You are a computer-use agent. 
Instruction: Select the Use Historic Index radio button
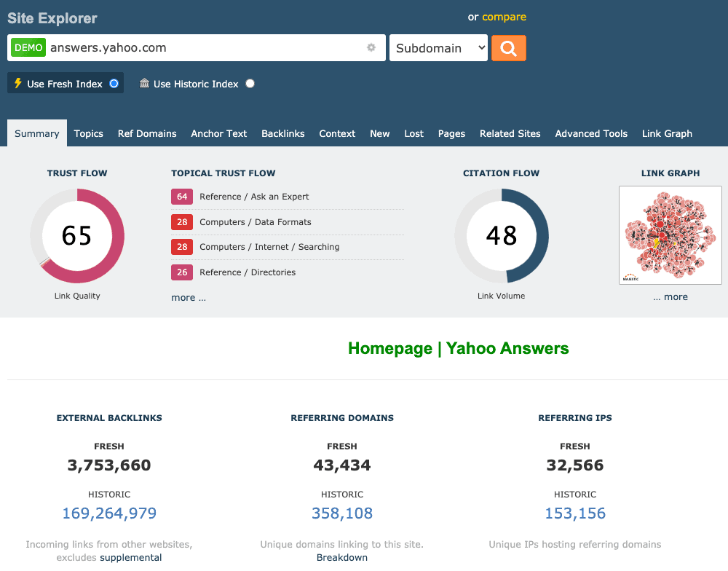tap(250, 84)
